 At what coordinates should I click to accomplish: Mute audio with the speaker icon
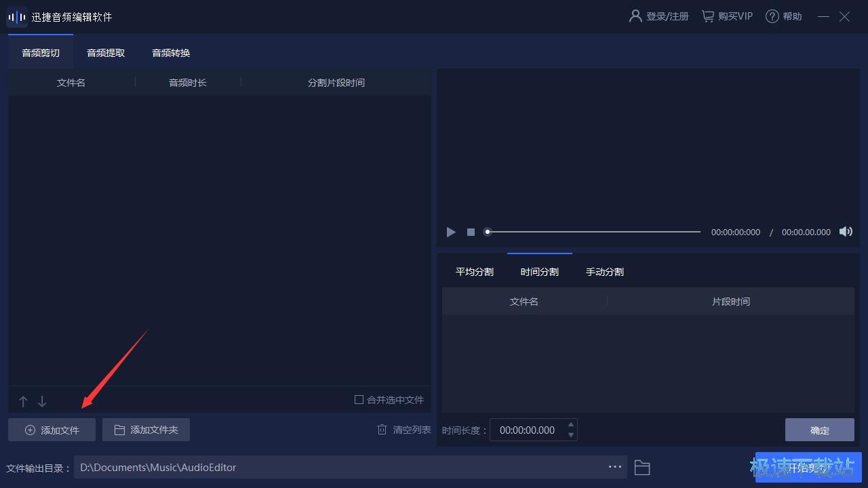click(846, 232)
